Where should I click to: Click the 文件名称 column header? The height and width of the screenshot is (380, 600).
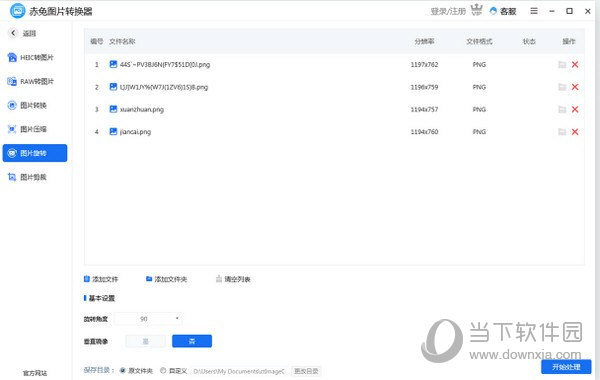[122, 41]
